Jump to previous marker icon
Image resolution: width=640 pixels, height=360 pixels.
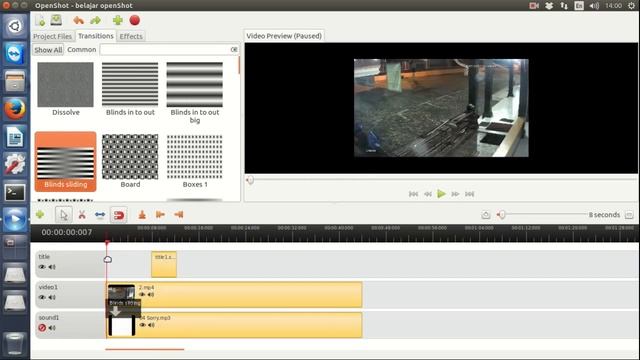coord(160,215)
